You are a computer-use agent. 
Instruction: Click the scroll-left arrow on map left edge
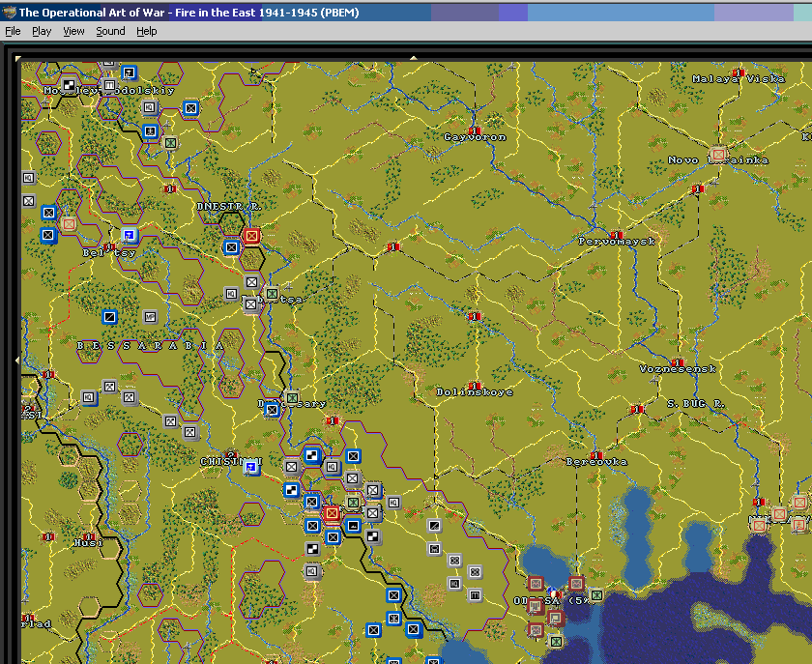pyautogui.click(x=17, y=360)
